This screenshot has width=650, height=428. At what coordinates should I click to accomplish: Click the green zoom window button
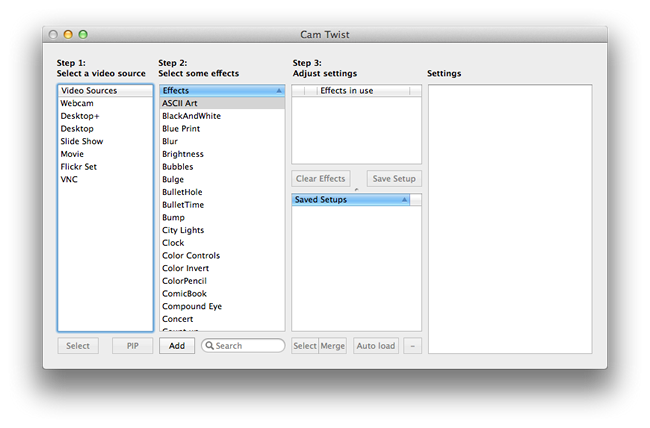pyautogui.click(x=83, y=34)
